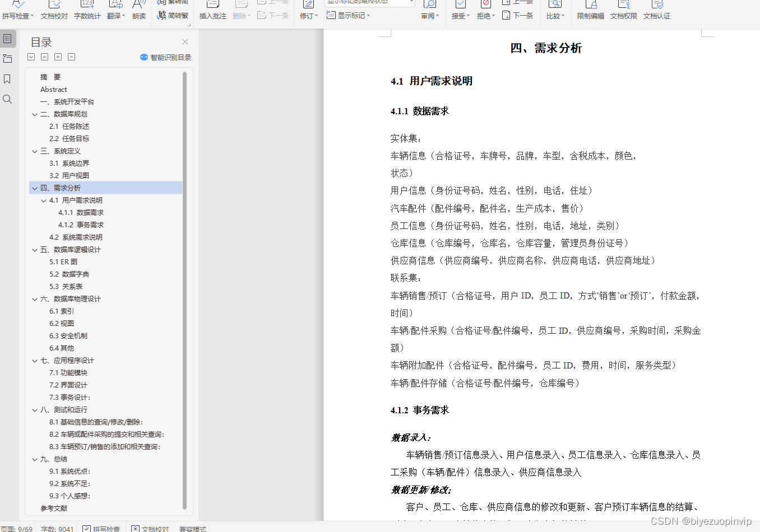760x532 pixels.
Task: Open the bookmark sidebar icon
Action: (x=7, y=79)
